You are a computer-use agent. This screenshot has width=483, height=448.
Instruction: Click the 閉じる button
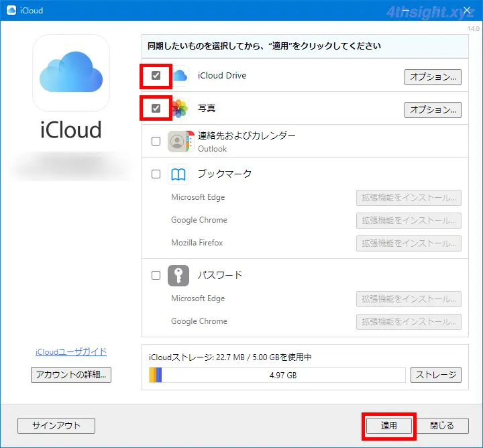[x=442, y=426]
